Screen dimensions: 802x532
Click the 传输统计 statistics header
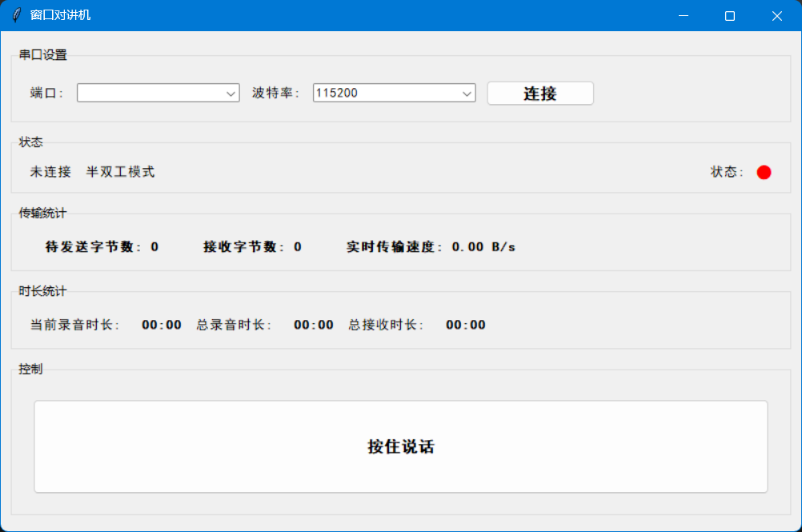(42, 213)
